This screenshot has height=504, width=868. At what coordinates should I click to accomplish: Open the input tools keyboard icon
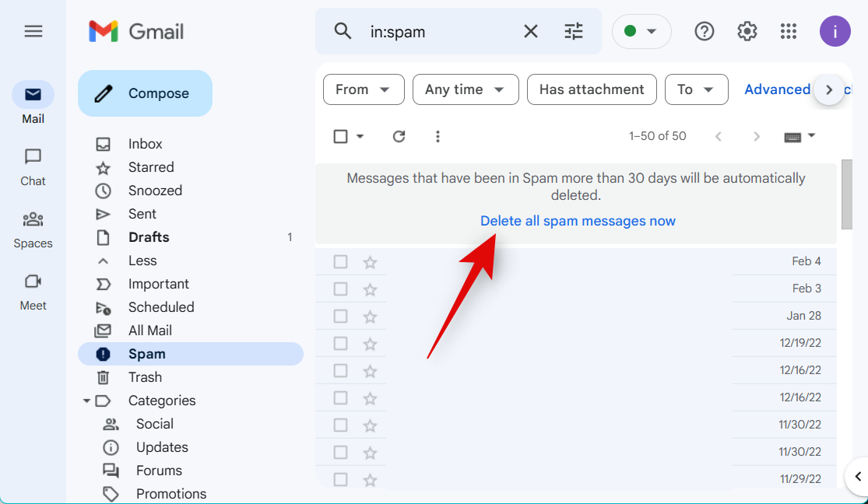pos(792,137)
